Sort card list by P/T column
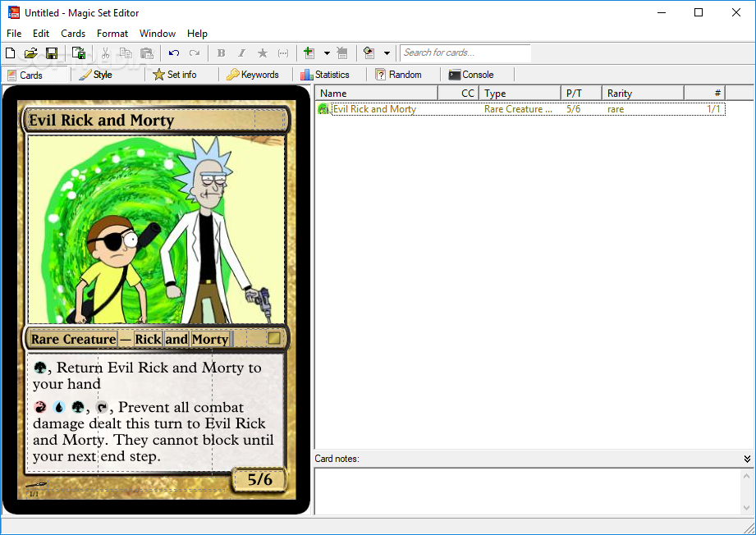The width and height of the screenshot is (756, 535). tap(581, 93)
